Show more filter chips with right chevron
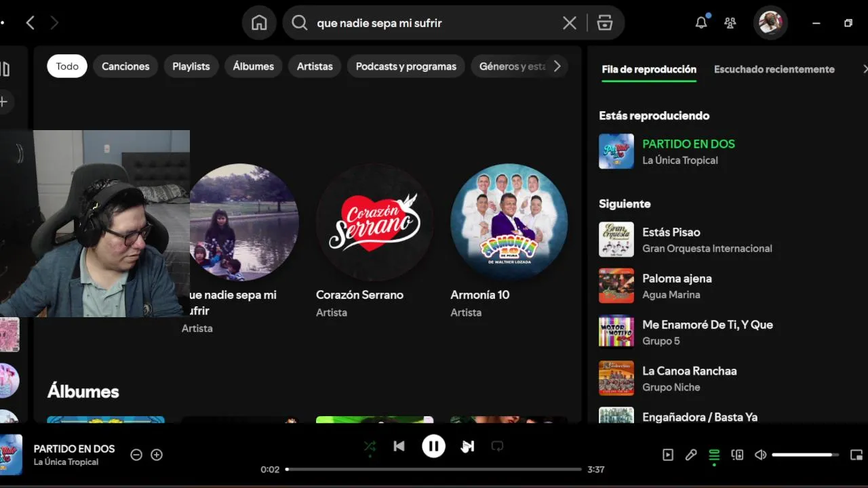 (557, 66)
